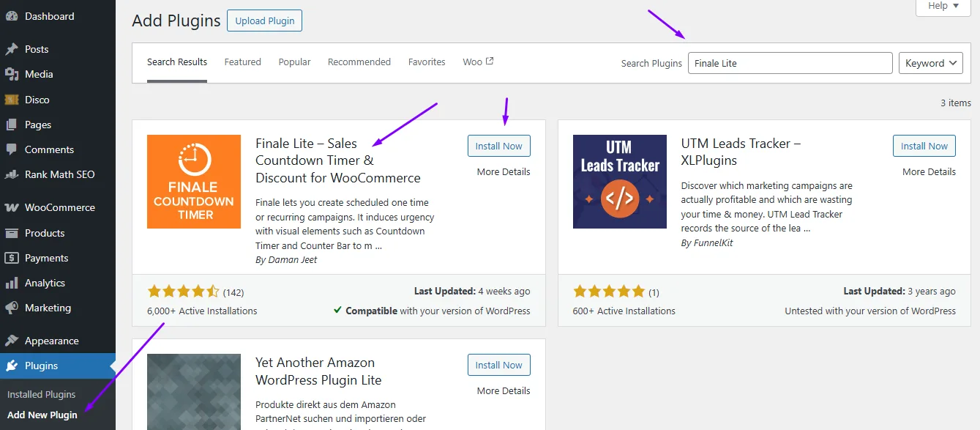The height and width of the screenshot is (430, 980).
Task: Open Installed Plugins submenu item
Action: point(42,394)
